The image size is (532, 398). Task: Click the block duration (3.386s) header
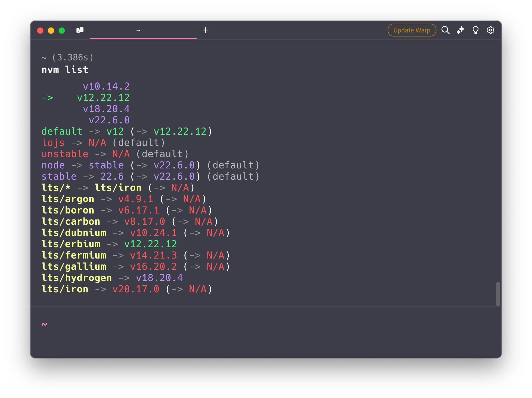(72, 57)
